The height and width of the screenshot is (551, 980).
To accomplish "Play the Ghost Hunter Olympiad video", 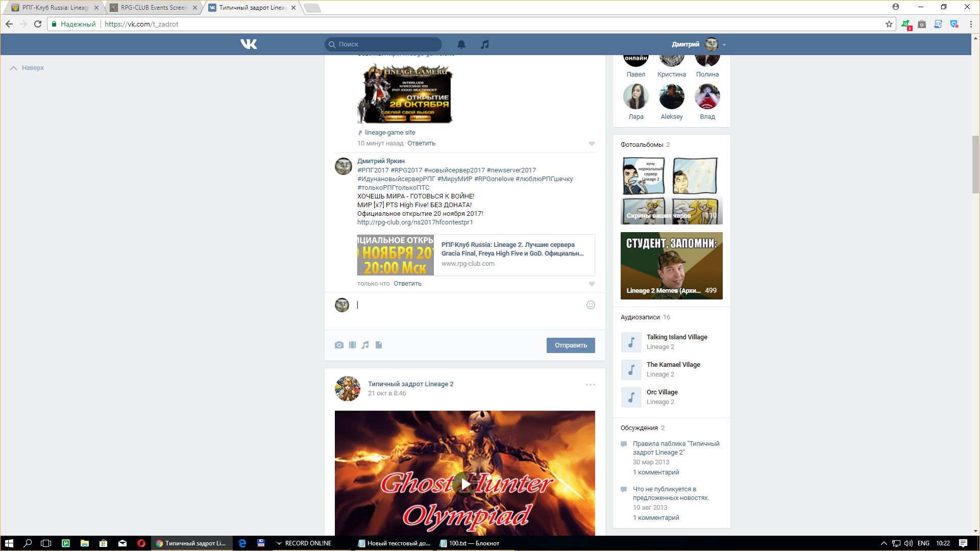I will pyautogui.click(x=464, y=484).
